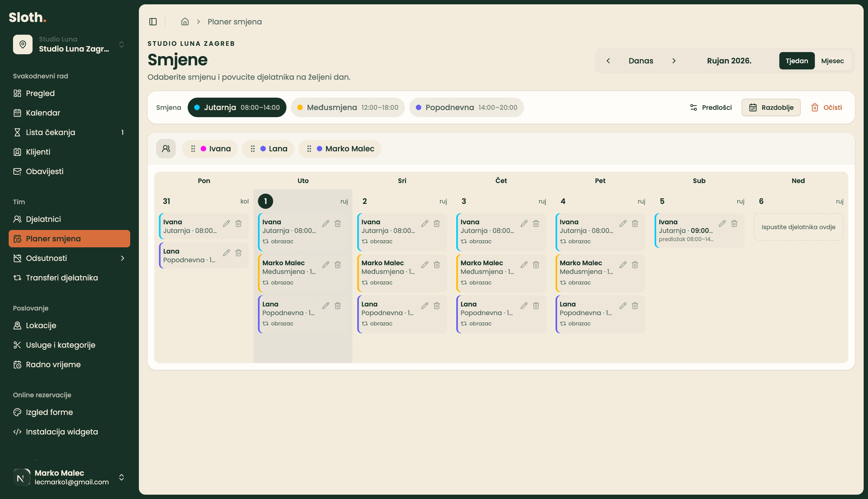
Task: Click the staff group icon beside Ivana
Action: pyautogui.click(x=166, y=149)
